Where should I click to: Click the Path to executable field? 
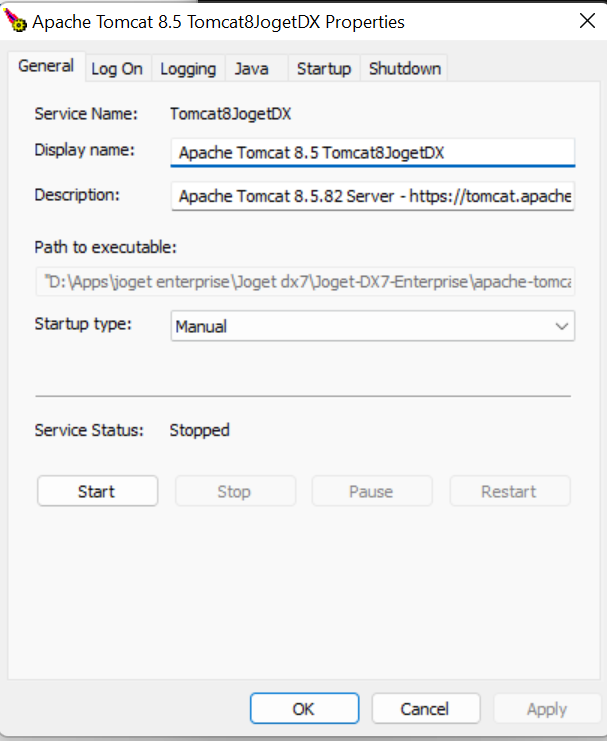point(306,283)
